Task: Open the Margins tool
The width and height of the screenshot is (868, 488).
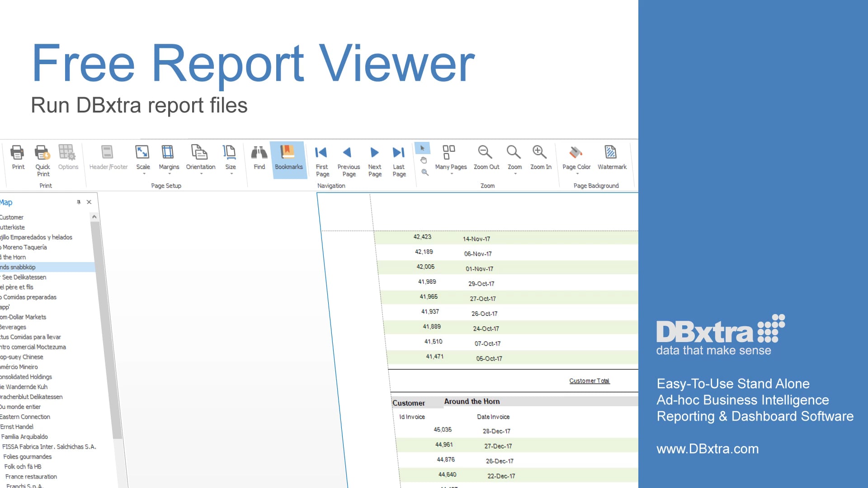Action: [x=169, y=157]
